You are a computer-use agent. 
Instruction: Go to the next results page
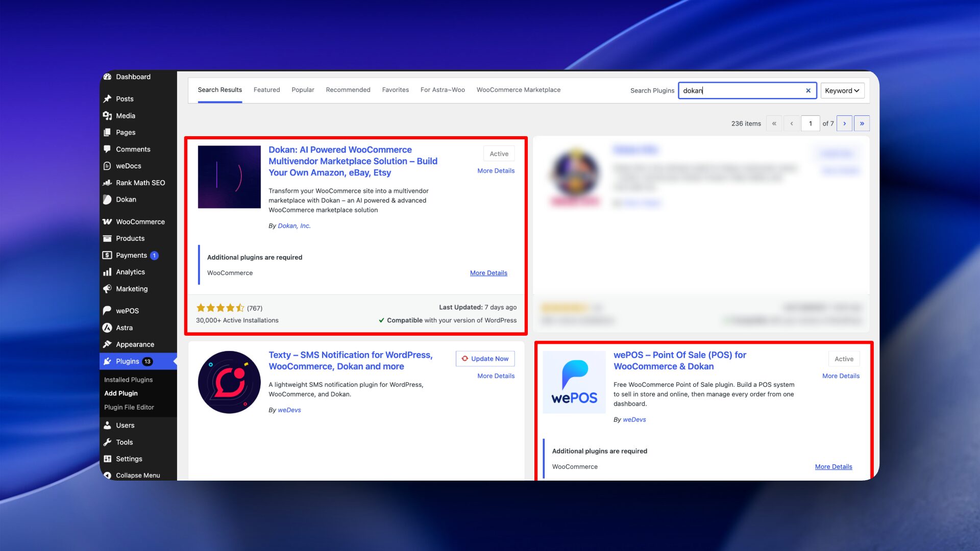click(x=845, y=123)
